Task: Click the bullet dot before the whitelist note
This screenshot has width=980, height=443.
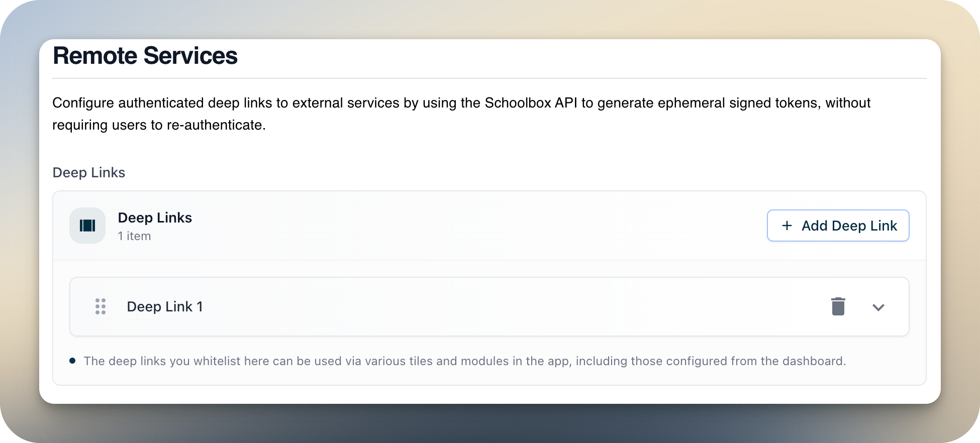Action: click(72, 361)
